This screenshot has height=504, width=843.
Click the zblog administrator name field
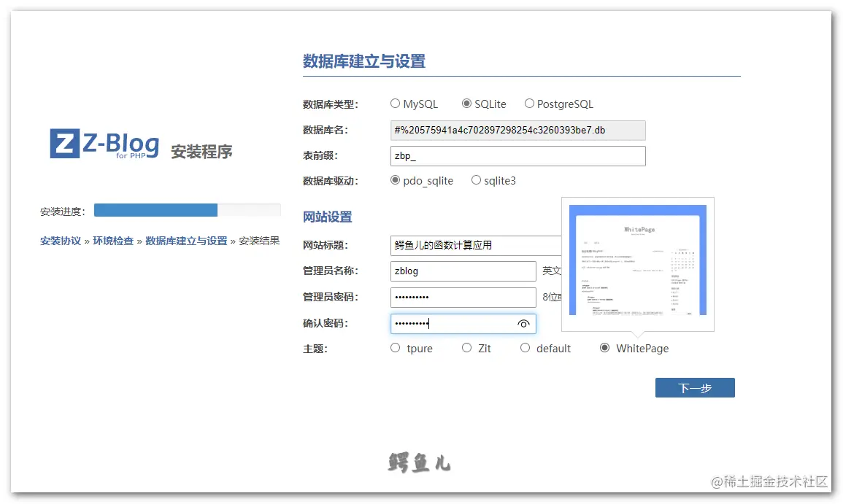(463, 271)
